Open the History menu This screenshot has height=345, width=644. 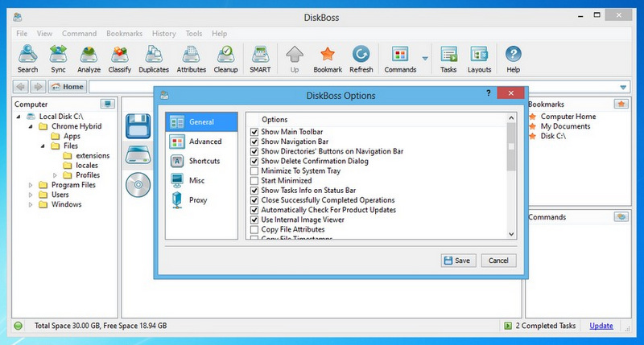(x=164, y=34)
